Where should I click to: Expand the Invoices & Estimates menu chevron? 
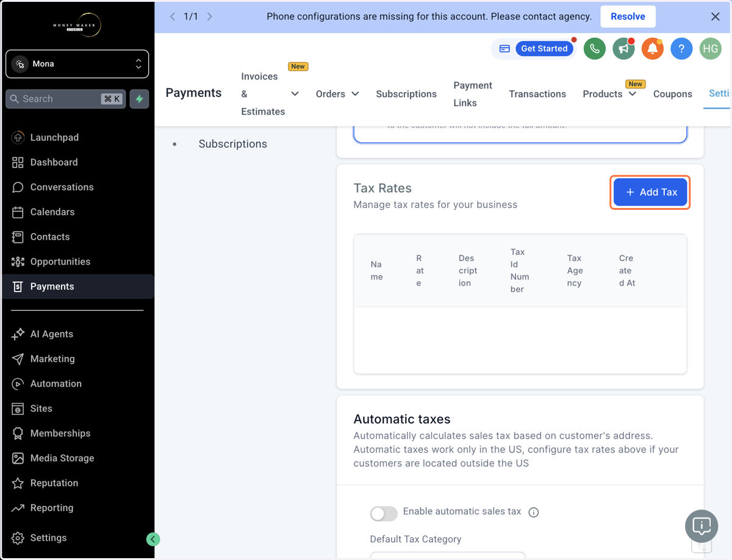295,94
